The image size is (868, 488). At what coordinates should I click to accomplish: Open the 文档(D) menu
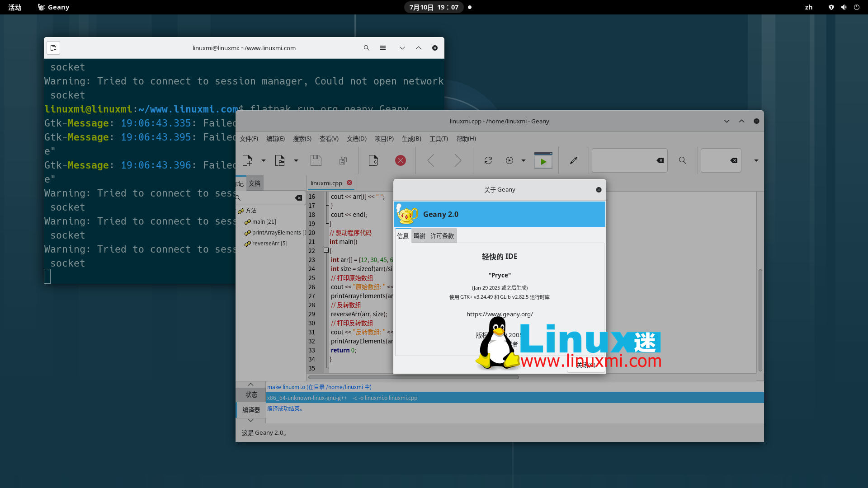[357, 139]
